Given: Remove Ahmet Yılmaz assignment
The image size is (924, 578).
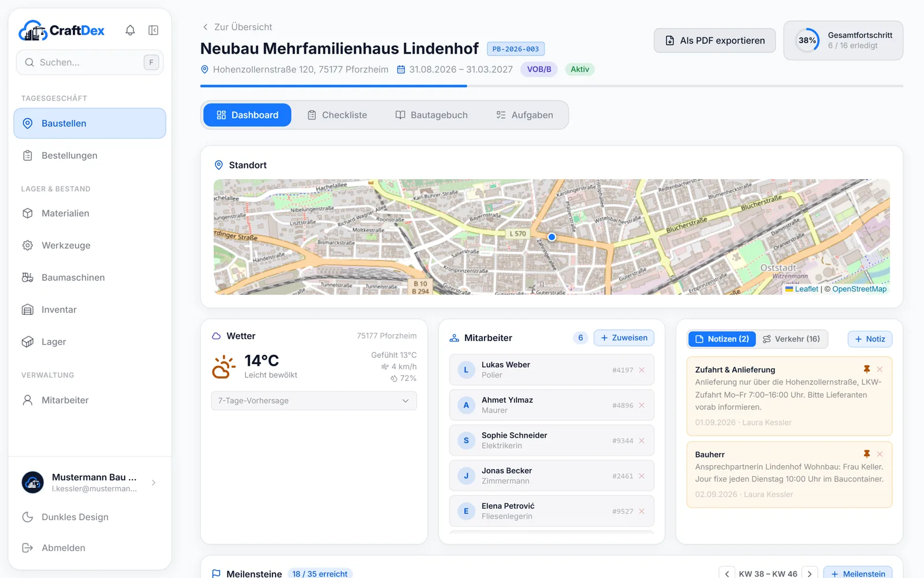Looking at the screenshot, I should click(x=642, y=405).
